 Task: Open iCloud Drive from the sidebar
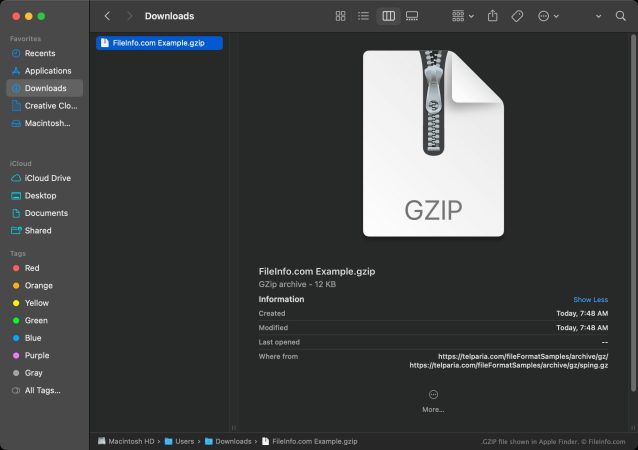[47, 178]
